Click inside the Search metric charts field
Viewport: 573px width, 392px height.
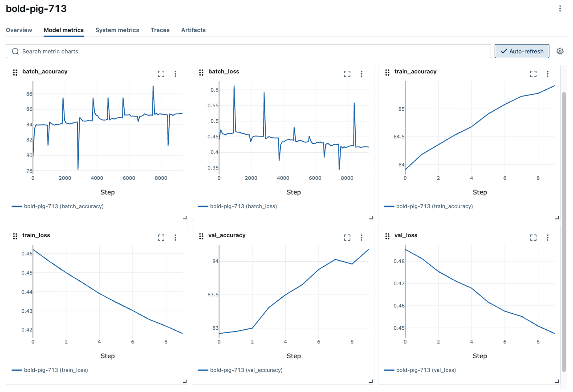click(x=178, y=51)
